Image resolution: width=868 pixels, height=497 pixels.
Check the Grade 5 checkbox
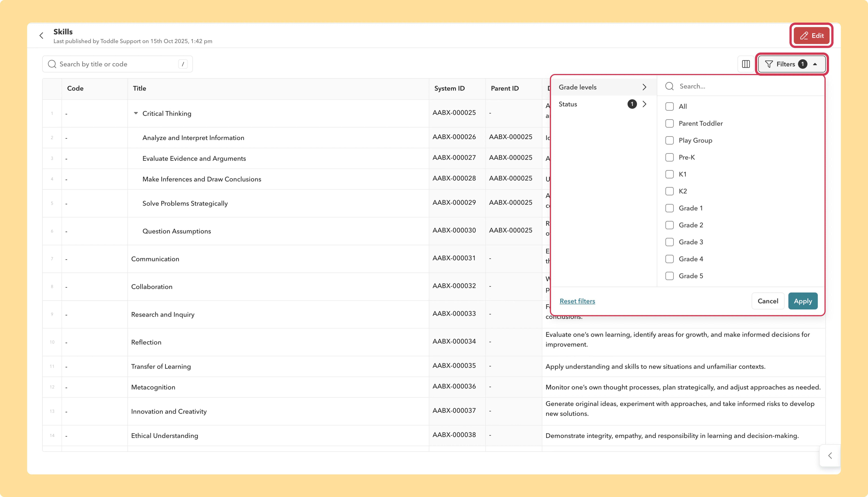tap(670, 276)
